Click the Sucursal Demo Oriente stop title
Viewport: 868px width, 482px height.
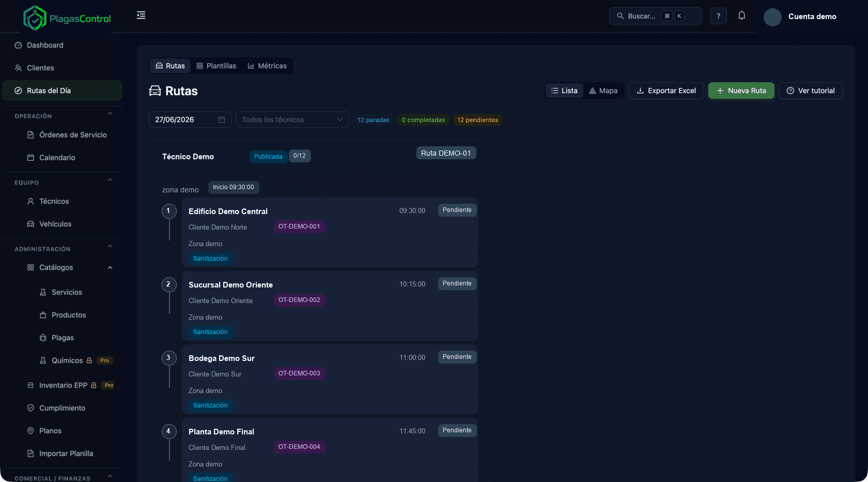[x=230, y=285]
